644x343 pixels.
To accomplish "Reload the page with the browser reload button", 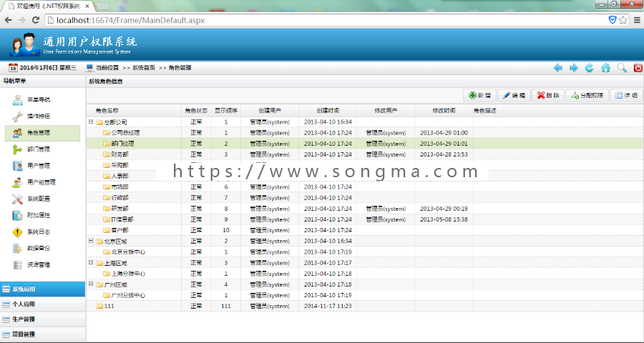I will click(36, 20).
